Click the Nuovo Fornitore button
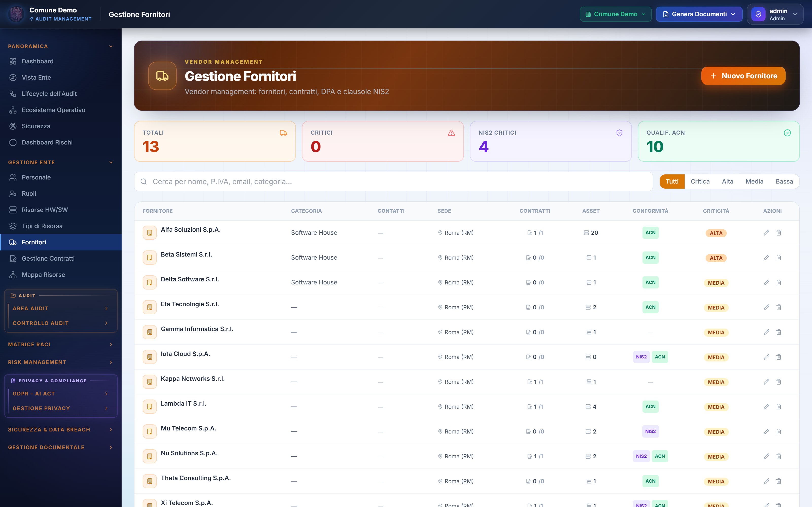This screenshot has width=812, height=507. 743,76
